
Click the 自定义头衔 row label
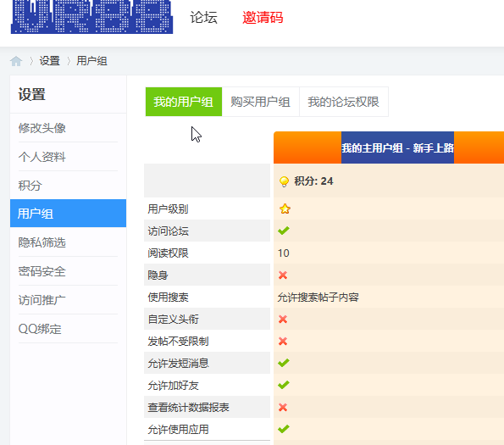[174, 319]
